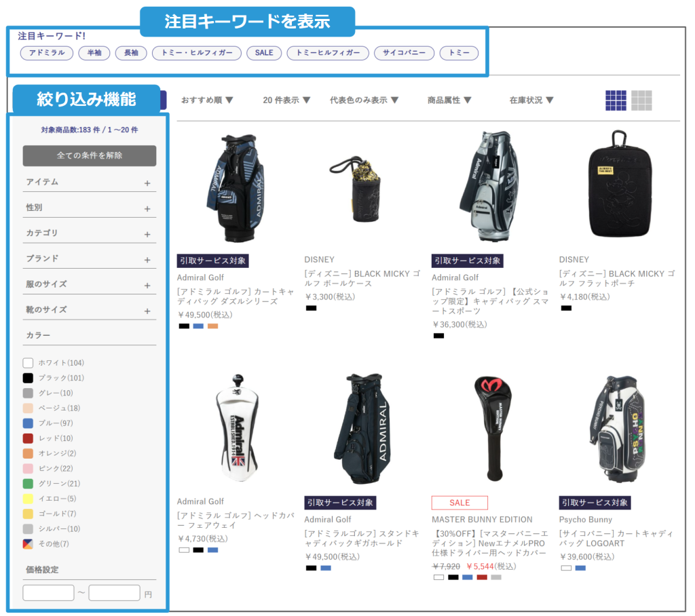Image resolution: width=695 pixels, height=616 pixels.
Task: Select the ベージュ(18) color filter
Action: [x=52, y=408]
